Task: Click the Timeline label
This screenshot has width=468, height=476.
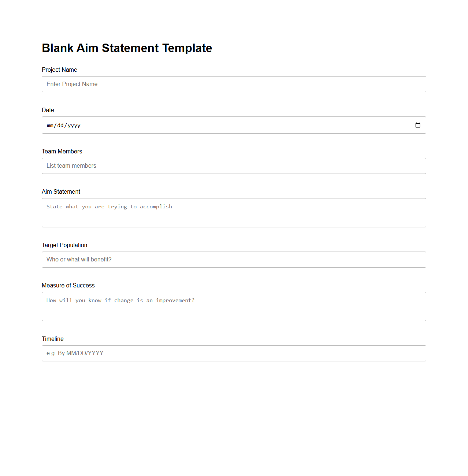Action: [x=52, y=339]
